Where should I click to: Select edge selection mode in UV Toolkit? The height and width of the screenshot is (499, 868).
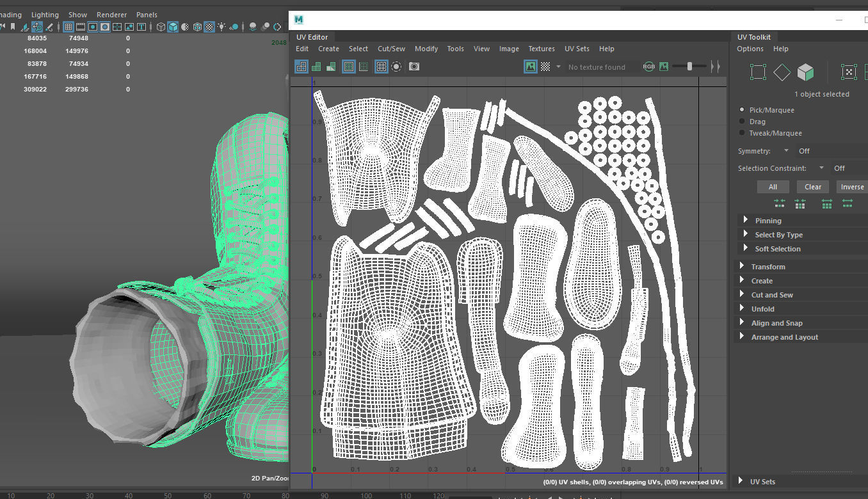point(782,72)
